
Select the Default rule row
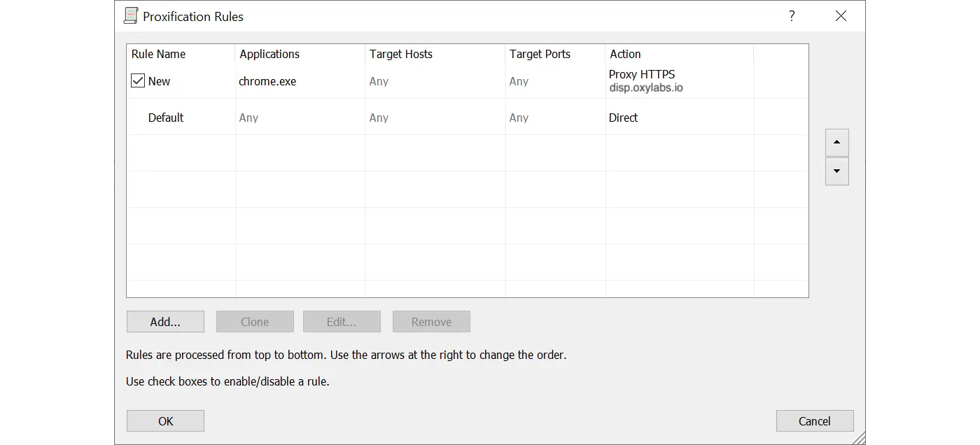(x=166, y=118)
